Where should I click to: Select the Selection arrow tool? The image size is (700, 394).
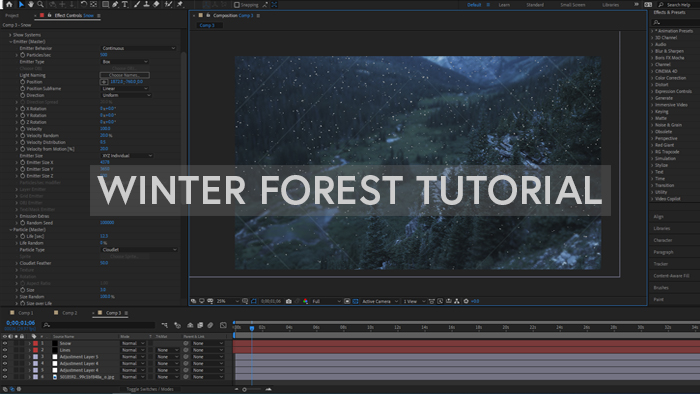coord(21,4)
